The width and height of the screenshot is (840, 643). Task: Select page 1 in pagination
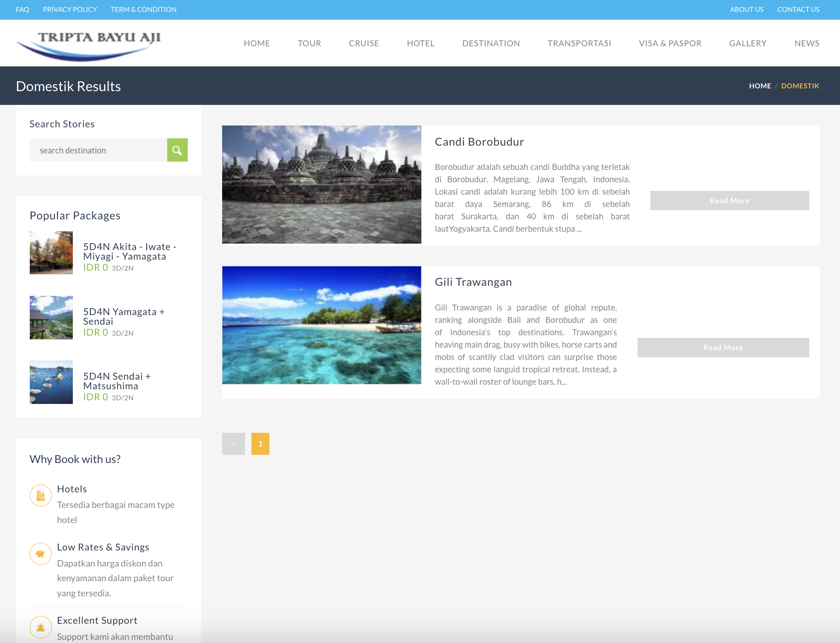point(260,444)
